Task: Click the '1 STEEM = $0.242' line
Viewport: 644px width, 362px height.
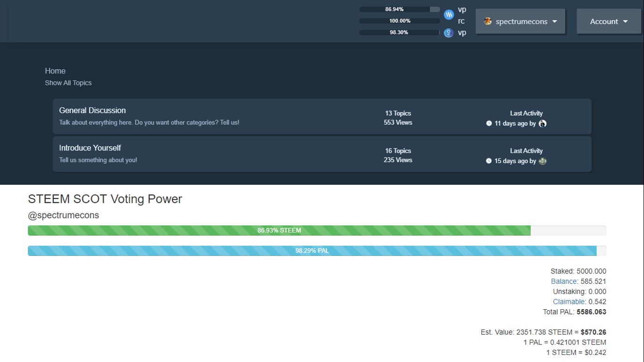Action: click(576, 353)
